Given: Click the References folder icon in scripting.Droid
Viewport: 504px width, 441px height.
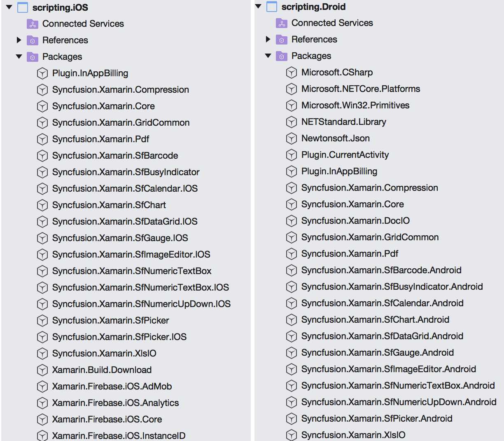Looking at the screenshot, I should (281, 39).
